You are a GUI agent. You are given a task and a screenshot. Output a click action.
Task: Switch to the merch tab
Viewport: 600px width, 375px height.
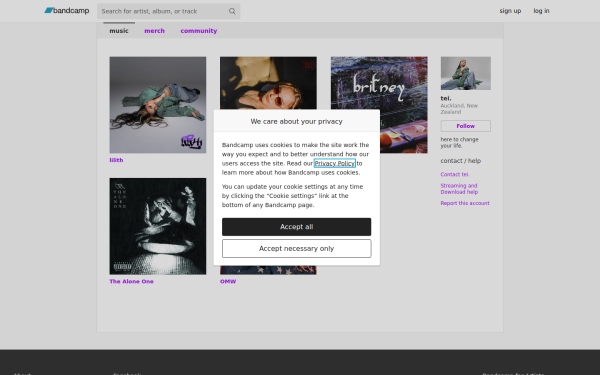(x=154, y=31)
